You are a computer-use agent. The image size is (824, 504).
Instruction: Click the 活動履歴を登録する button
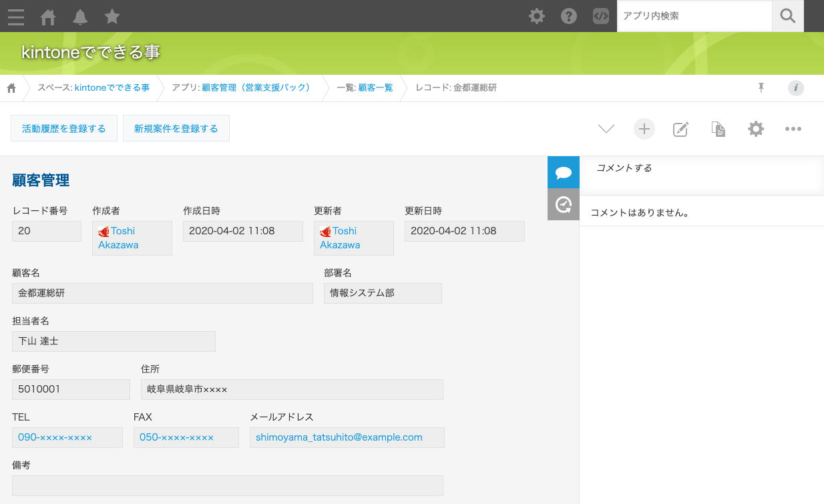coord(63,128)
